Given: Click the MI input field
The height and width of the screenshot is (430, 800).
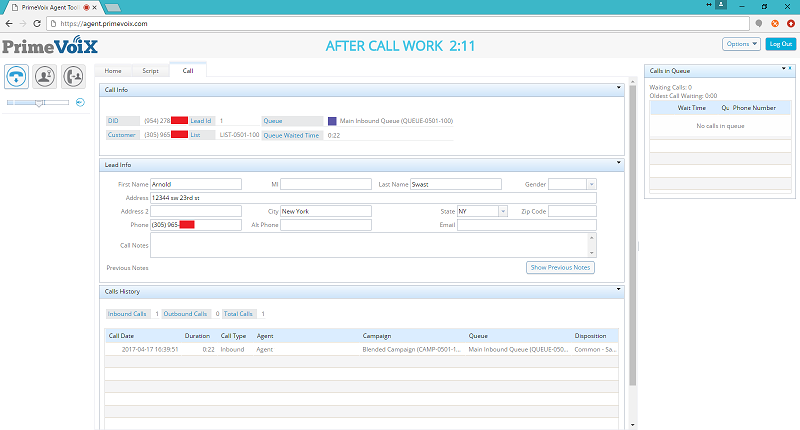Looking at the screenshot, I should point(326,184).
